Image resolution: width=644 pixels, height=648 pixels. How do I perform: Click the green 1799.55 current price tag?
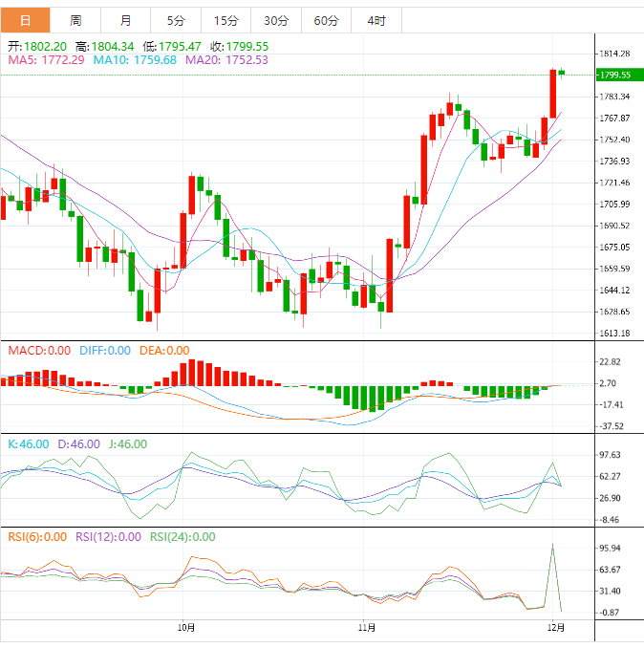(x=619, y=75)
